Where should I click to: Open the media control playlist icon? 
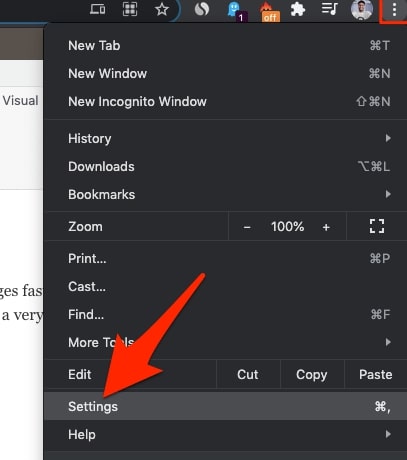pyautogui.click(x=329, y=9)
